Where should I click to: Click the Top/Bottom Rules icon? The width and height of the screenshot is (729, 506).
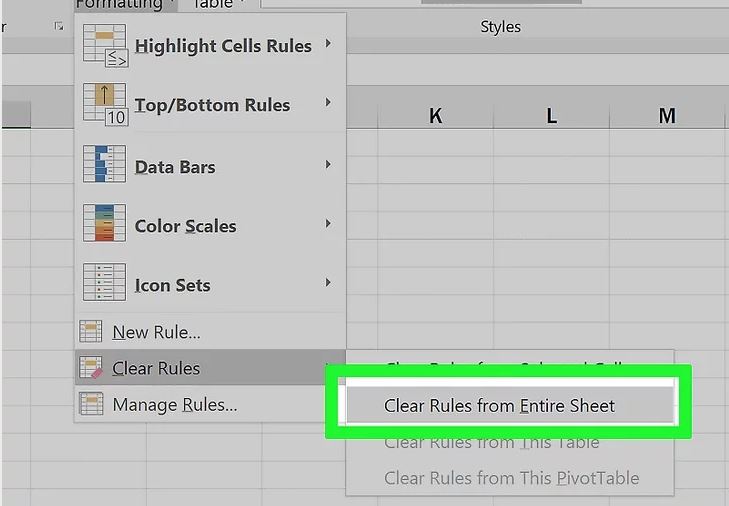pos(105,104)
